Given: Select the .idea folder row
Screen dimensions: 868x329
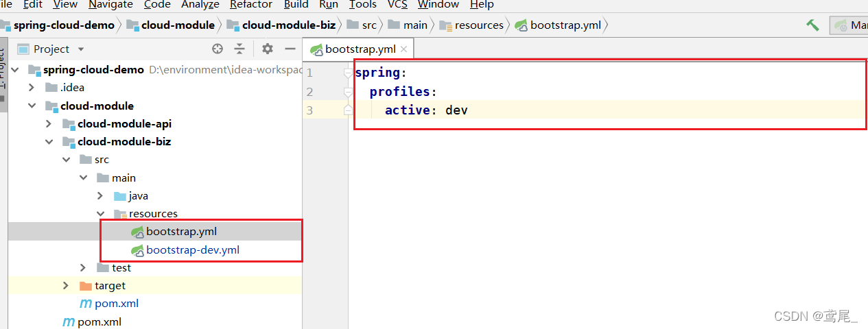Looking at the screenshot, I should pos(154,88).
